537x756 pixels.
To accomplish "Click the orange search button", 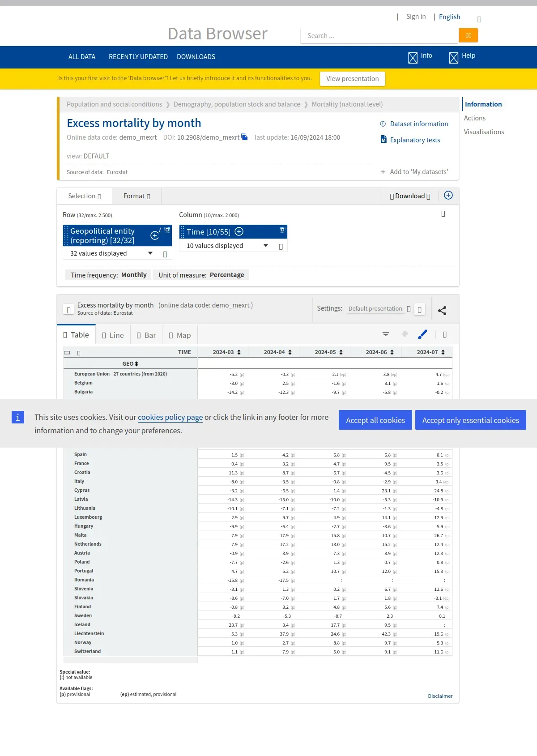I will (468, 35).
